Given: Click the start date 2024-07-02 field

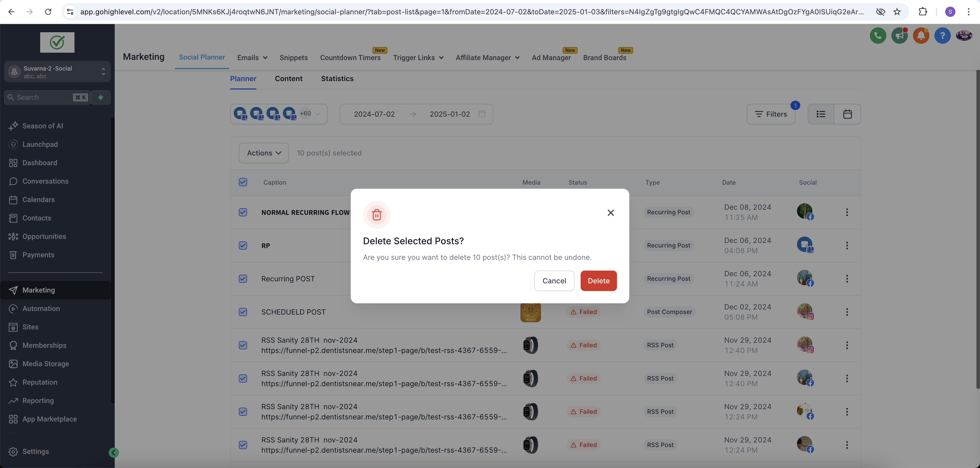Looking at the screenshot, I should [374, 114].
